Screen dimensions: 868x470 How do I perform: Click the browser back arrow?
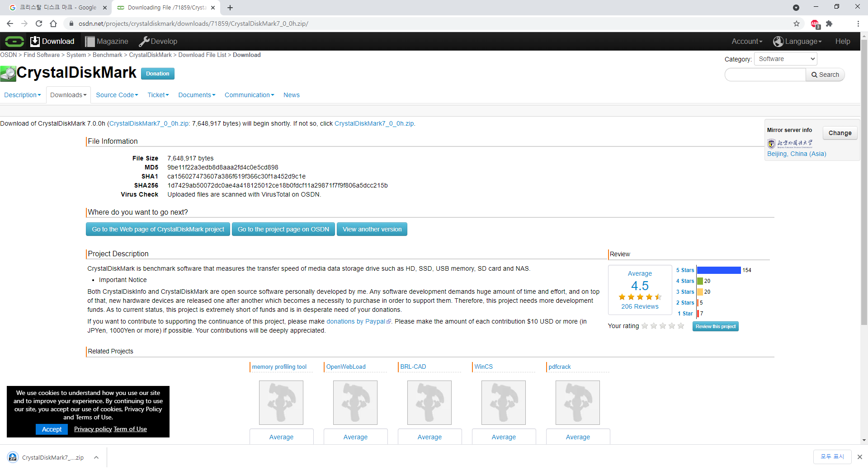point(10,23)
